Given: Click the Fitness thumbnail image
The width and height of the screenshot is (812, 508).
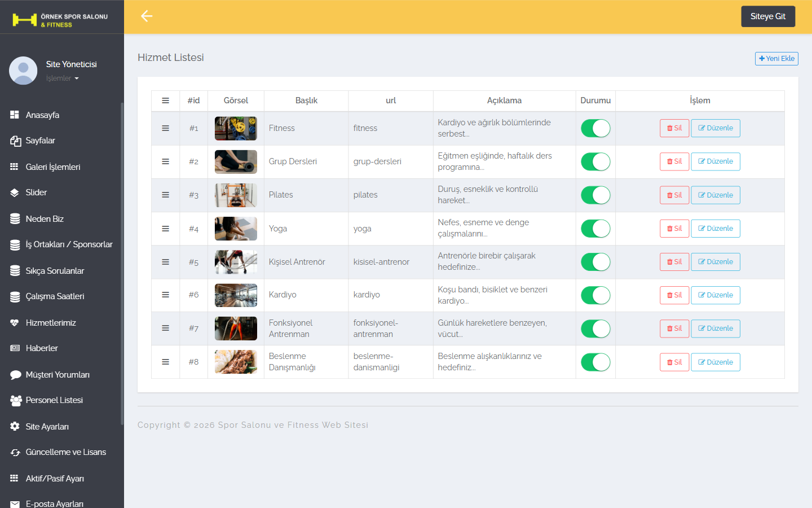Looking at the screenshot, I should tap(236, 128).
